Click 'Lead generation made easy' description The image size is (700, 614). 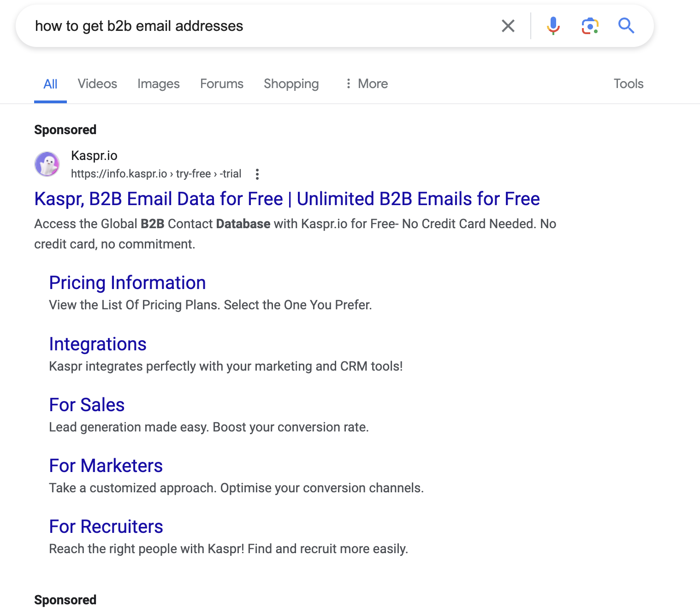[209, 427]
